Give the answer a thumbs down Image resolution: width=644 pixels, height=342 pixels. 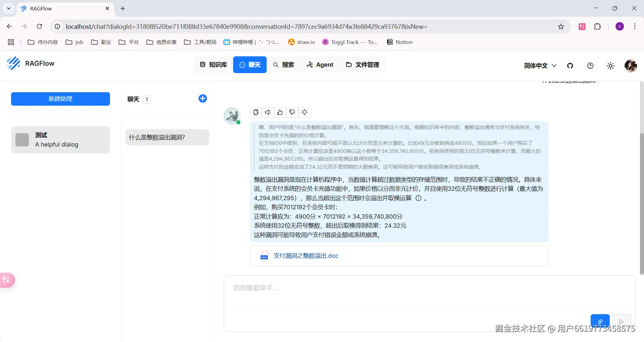[292, 112]
